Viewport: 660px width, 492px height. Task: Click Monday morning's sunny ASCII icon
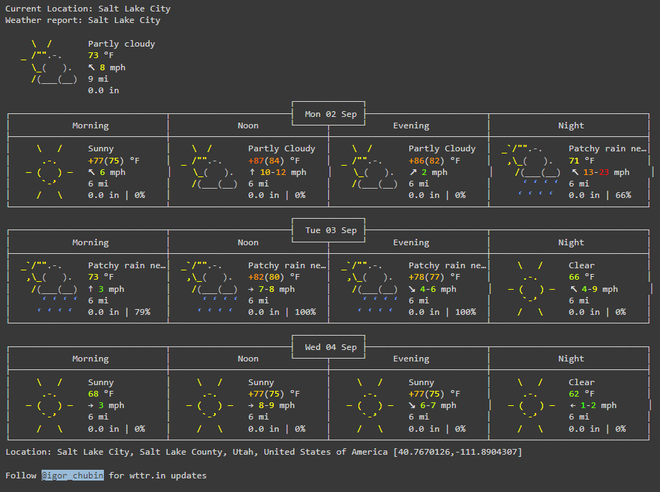pyautogui.click(x=49, y=172)
